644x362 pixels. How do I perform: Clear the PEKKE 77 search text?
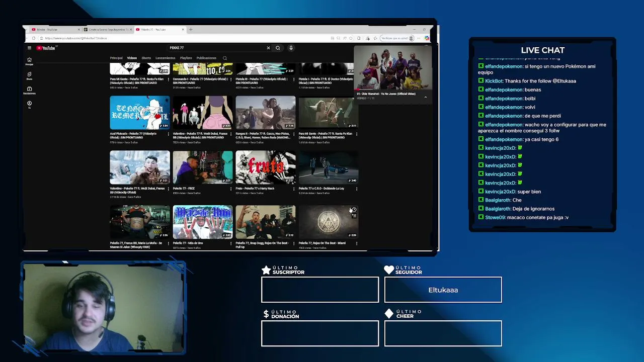[268, 48]
